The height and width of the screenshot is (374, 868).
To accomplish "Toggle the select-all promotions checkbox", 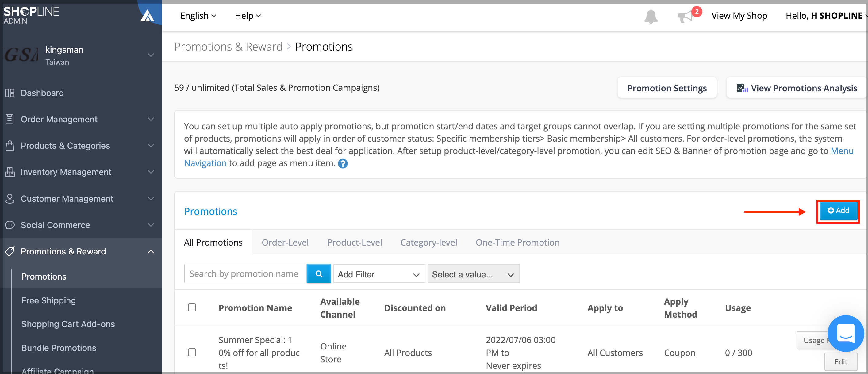I will pos(192,308).
